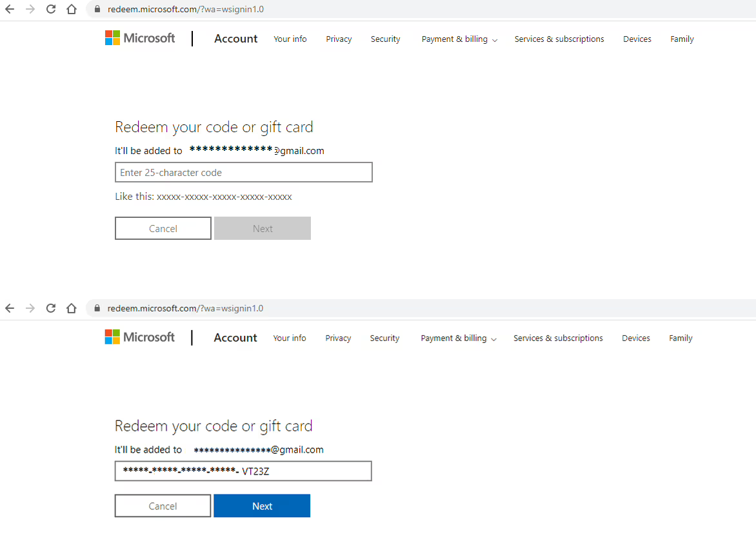
Task: Go to the home page in the top browser window
Action: 72,9
